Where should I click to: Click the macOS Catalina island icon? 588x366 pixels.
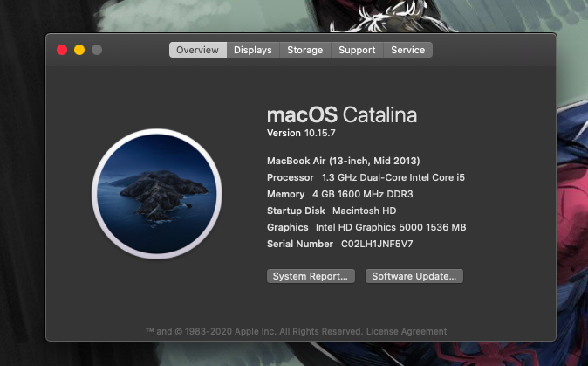coord(157,194)
